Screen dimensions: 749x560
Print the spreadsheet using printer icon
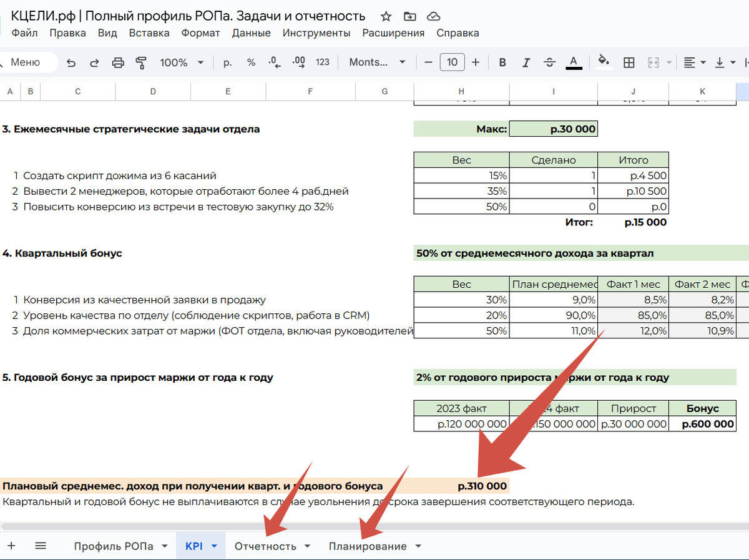[118, 62]
